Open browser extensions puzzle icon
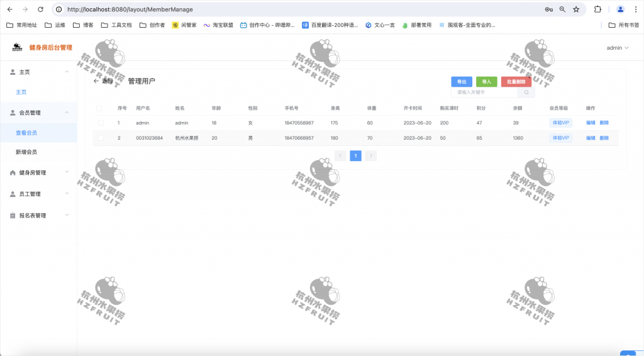This screenshot has height=356, width=644. point(597,9)
